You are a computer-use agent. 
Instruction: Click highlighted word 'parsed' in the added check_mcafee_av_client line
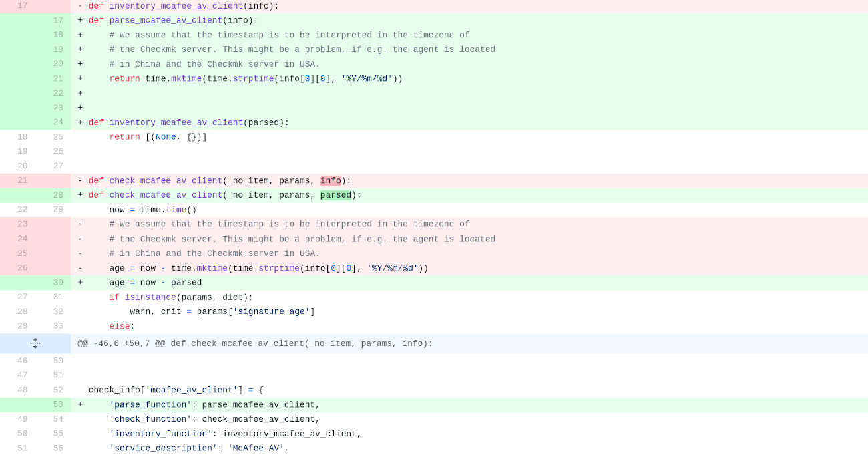tap(336, 196)
